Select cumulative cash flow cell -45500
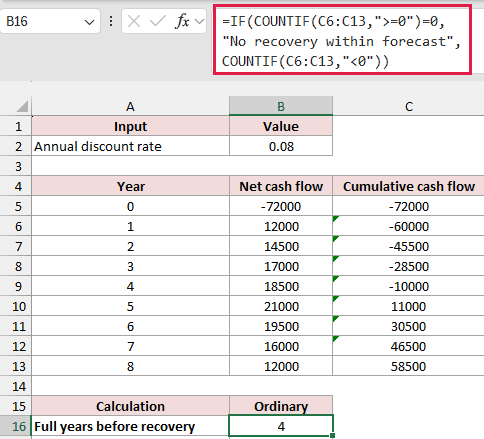The height and width of the screenshot is (439, 484). [408, 246]
